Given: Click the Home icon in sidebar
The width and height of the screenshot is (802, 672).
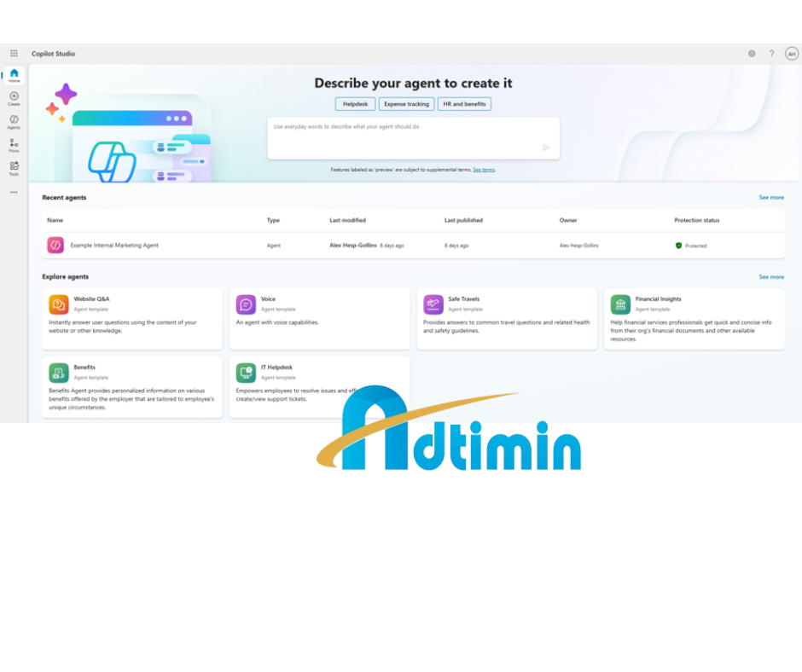Looking at the screenshot, I should (x=14, y=75).
